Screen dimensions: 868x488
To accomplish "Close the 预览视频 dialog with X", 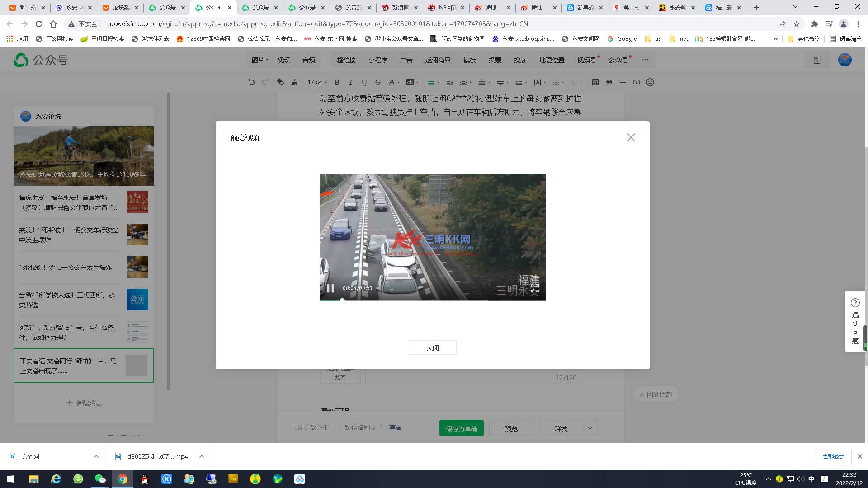I will [x=631, y=137].
